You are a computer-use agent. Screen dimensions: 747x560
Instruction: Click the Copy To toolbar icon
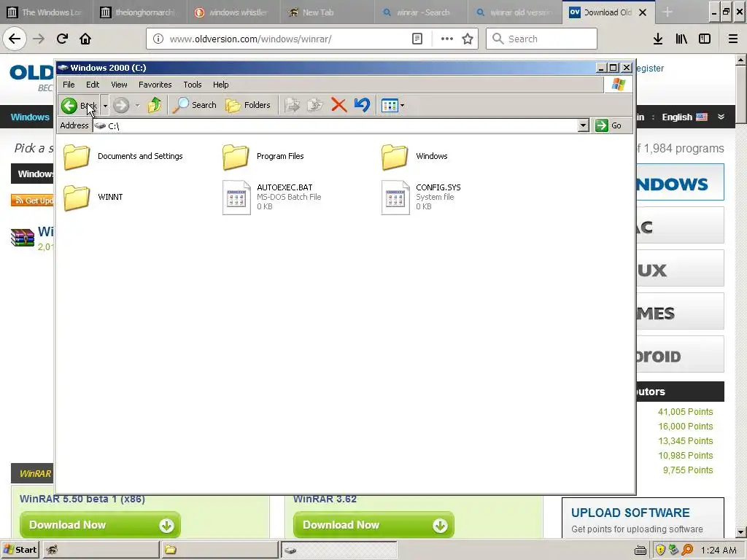tap(315, 105)
